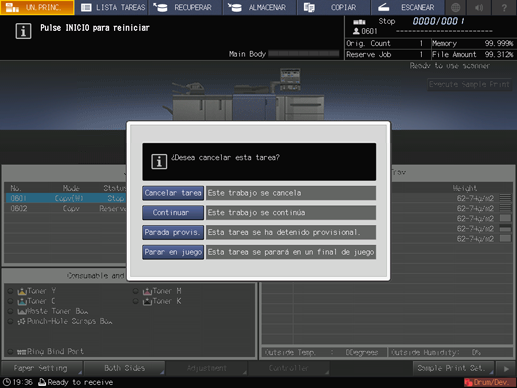This screenshot has width=517, height=388.
Task: Select the Parada provis. option
Action: [x=173, y=232]
